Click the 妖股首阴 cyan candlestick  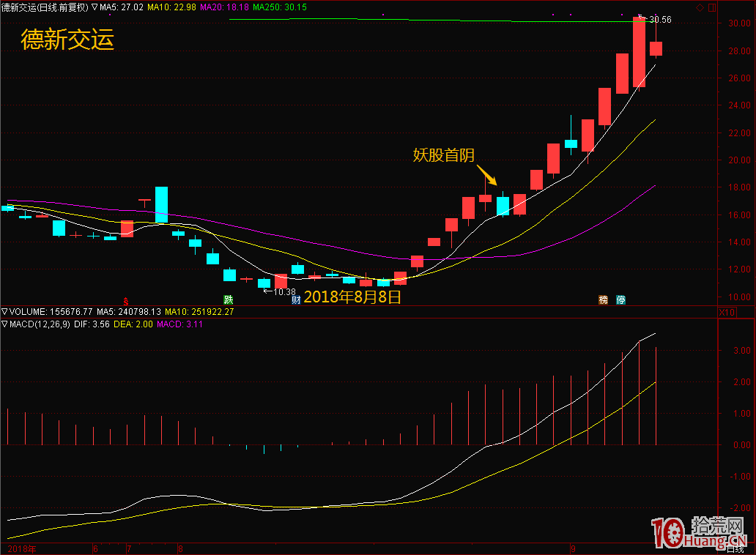[x=503, y=206]
